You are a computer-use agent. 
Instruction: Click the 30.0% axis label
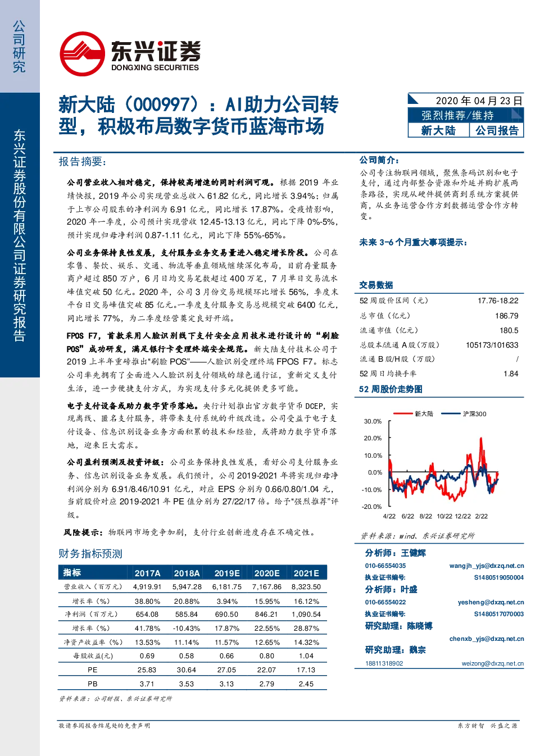coord(373,421)
